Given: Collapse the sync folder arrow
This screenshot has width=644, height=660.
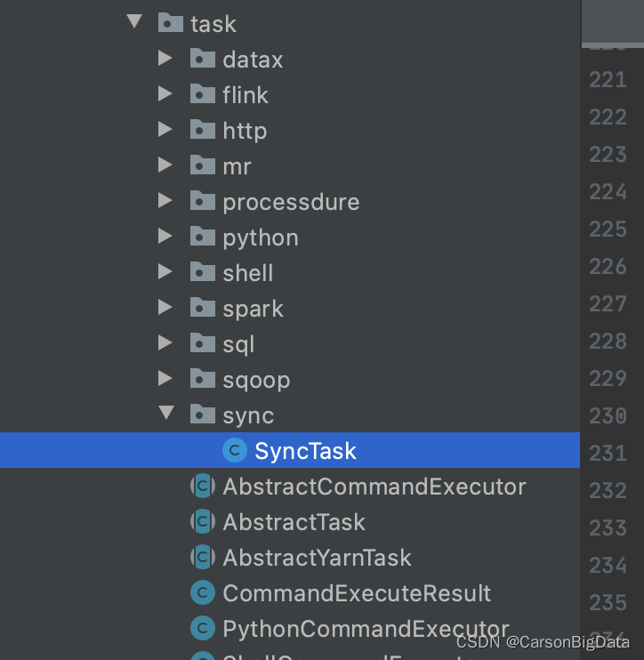Looking at the screenshot, I should point(166,412).
